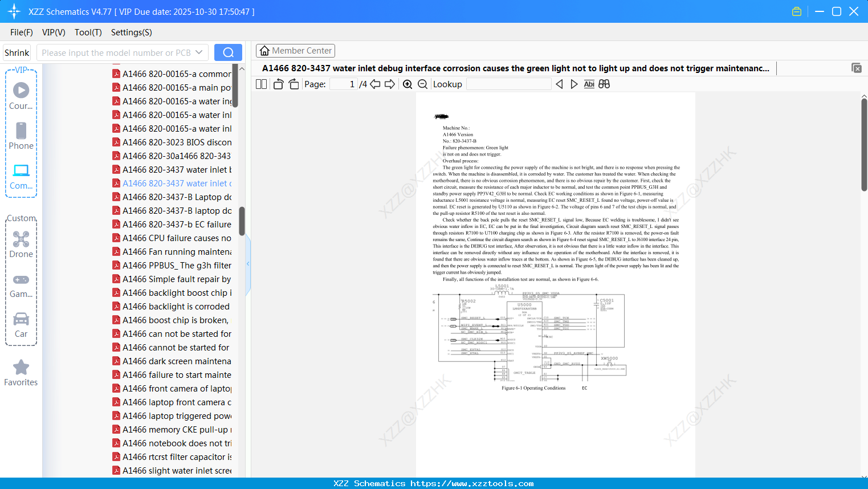868x489 pixels.
Task: Open model number dropdown arrow
Action: [199, 52]
